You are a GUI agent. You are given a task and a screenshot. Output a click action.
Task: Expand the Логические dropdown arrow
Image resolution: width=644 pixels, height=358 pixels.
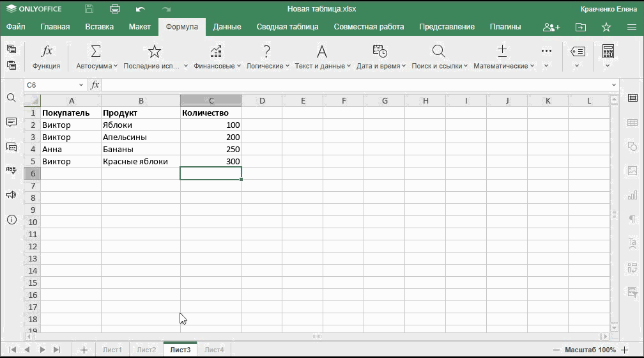point(287,66)
